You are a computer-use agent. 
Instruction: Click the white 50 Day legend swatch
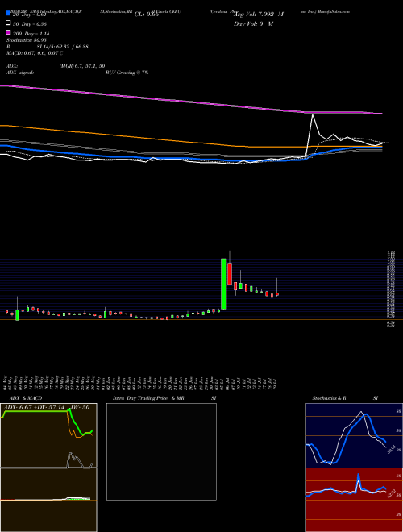(8, 23)
